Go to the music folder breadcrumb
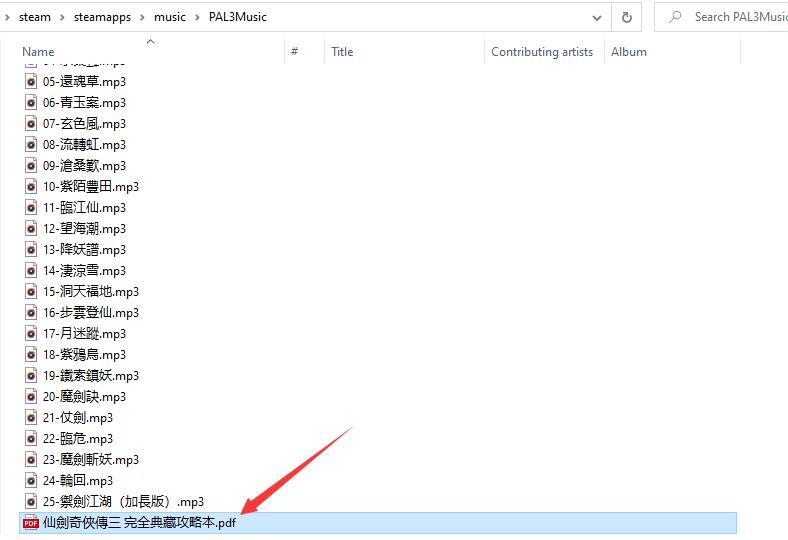 coord(169,17)
